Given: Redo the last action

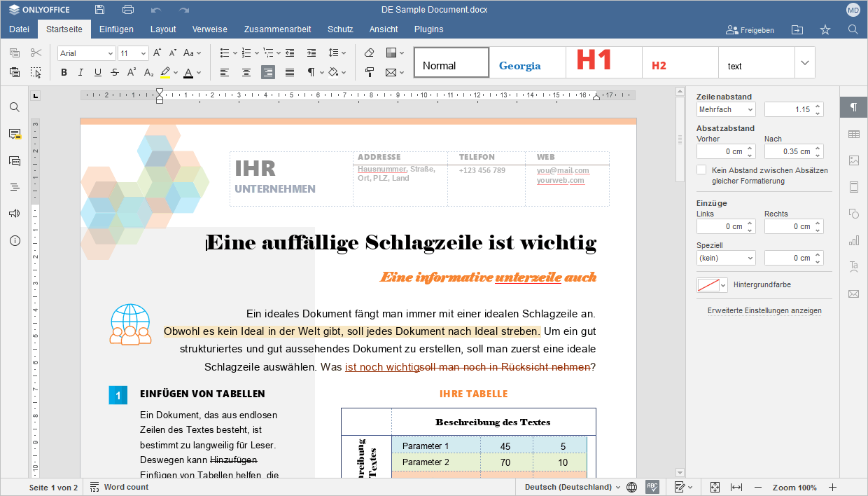Looking at the screenshot, I should tap(184, 10).
